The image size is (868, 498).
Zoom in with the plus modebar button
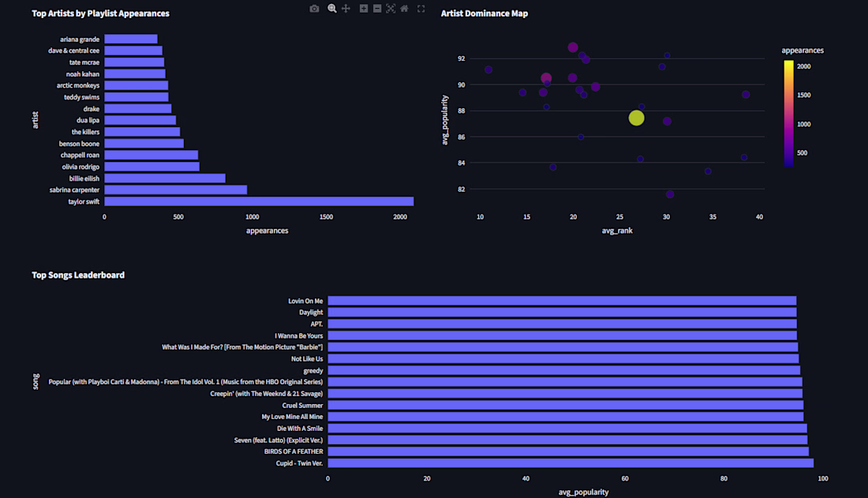[x=364, y=9]
